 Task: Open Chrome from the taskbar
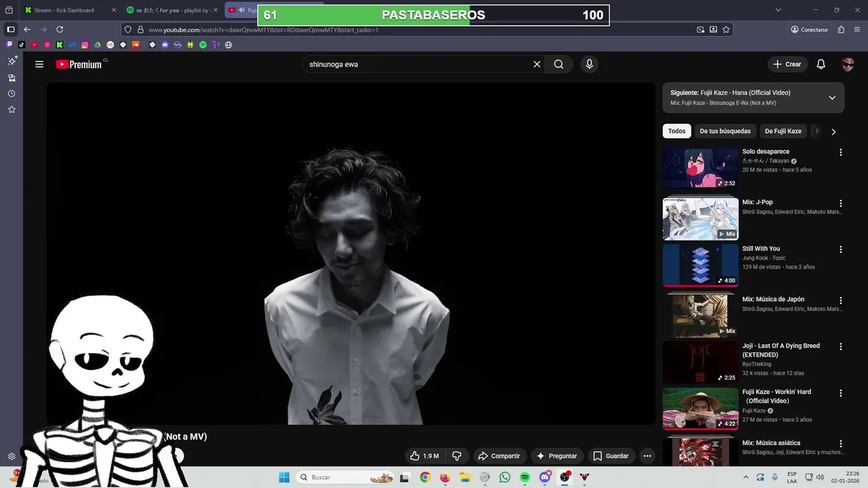425,477
